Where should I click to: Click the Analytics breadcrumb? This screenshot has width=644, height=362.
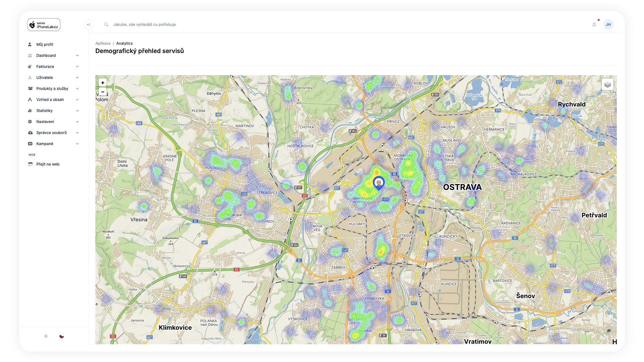(124, 43)
